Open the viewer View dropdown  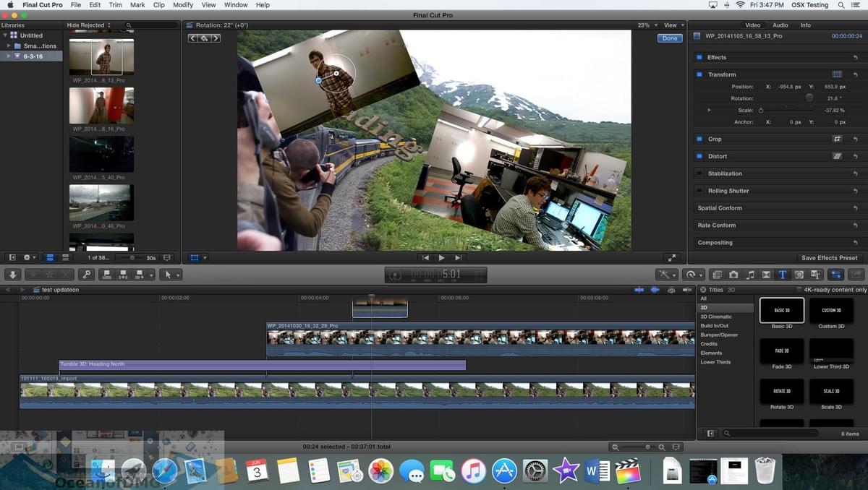coord(673,25)
